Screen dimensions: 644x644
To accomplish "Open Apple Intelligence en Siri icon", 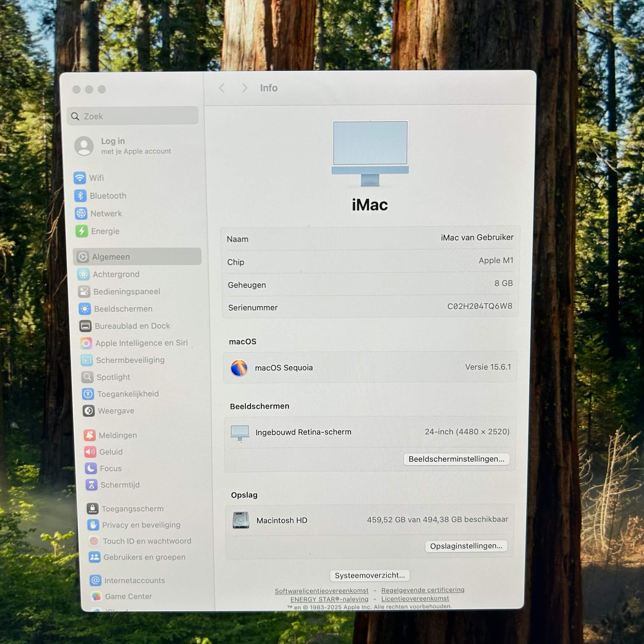I will click(86, 343).
